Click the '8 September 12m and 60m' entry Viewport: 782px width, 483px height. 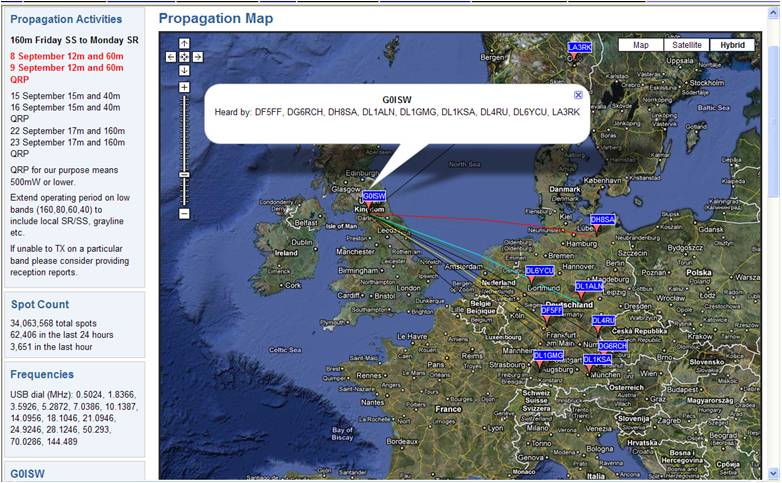click(x=66, y=56)
